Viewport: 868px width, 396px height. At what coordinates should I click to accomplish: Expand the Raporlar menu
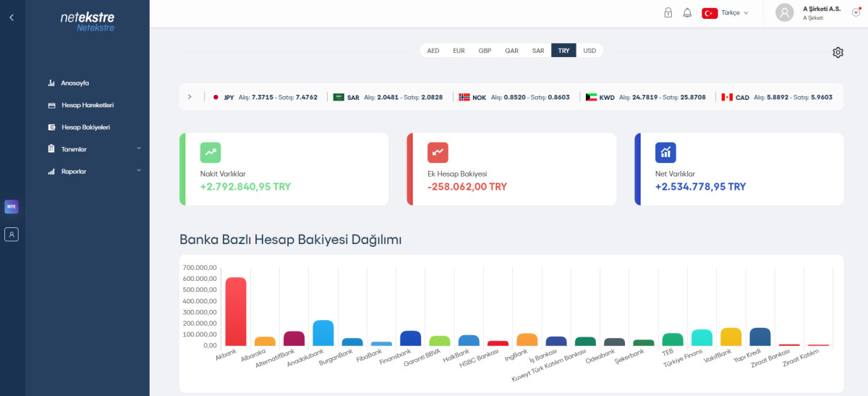pos(94,171)
